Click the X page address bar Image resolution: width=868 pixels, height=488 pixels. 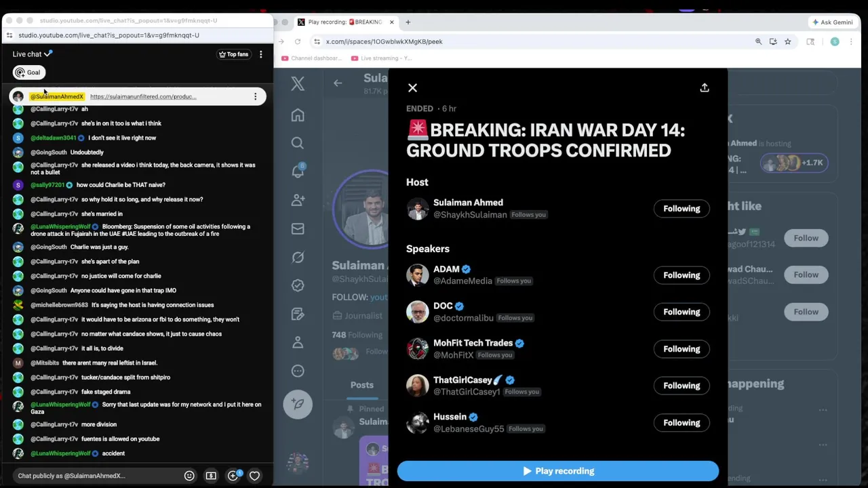coord(529,41)
